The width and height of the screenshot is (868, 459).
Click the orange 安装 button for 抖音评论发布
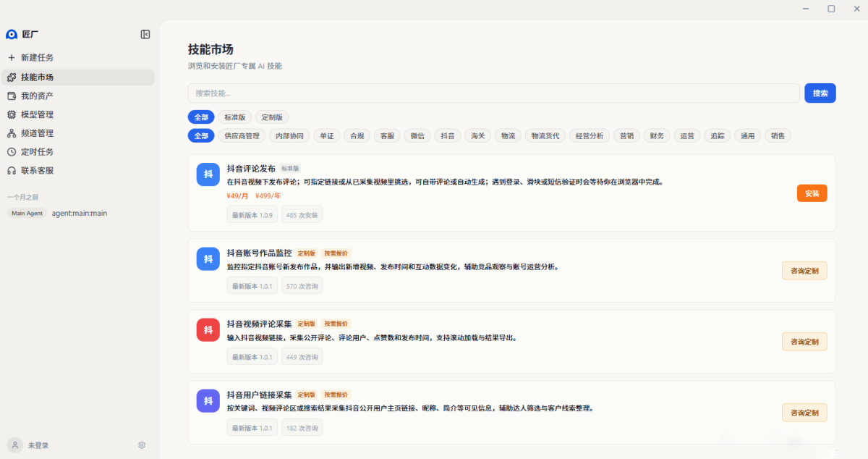point(812,193)
